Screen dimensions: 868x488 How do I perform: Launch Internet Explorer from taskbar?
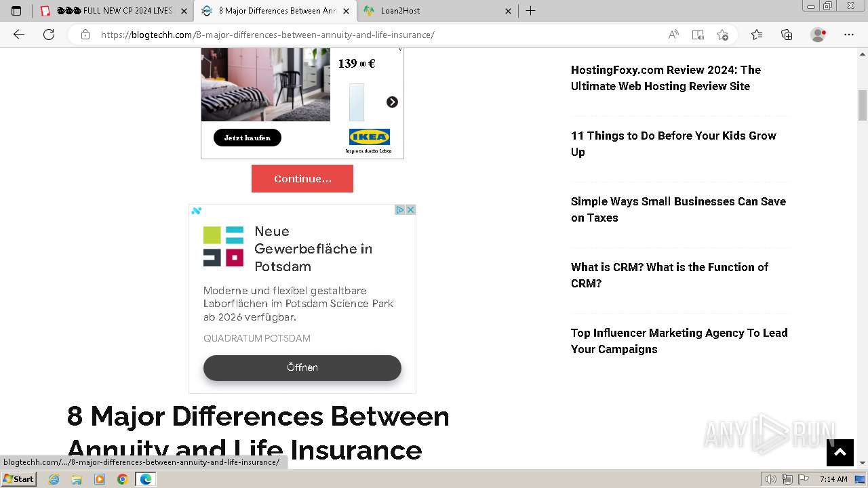pos(54,479)
